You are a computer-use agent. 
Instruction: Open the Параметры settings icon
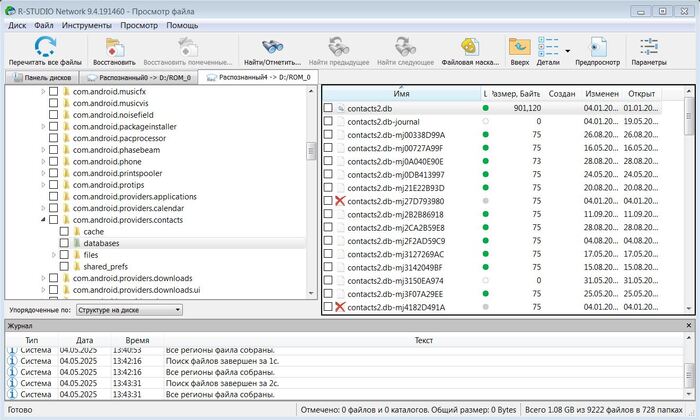point(649,47)
